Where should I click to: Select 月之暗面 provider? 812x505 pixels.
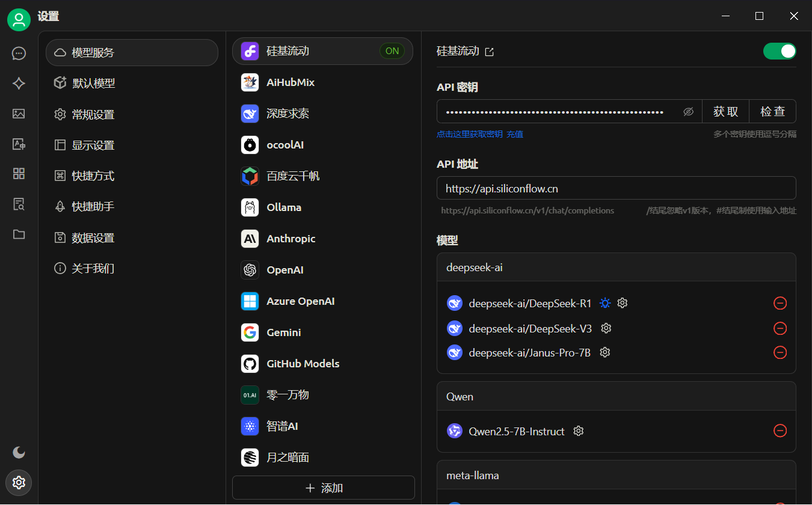pyautogui.click(x=323, y=458)
